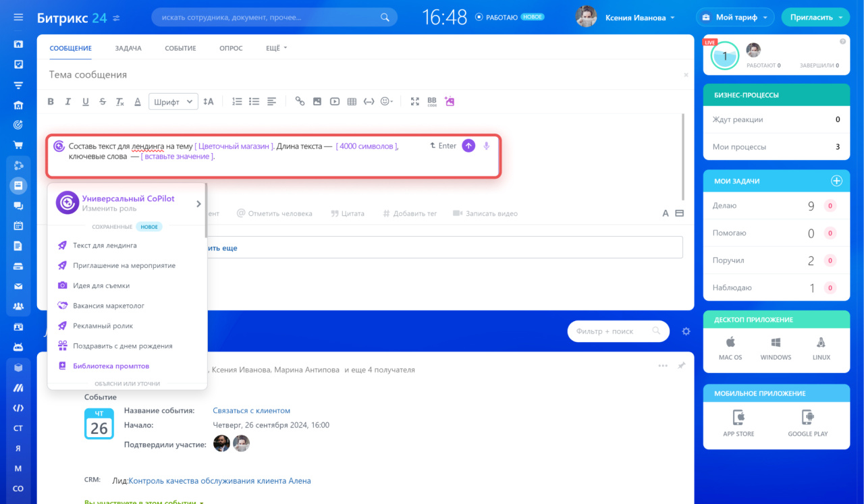Open feed settings gear icon

pos(686,331)
